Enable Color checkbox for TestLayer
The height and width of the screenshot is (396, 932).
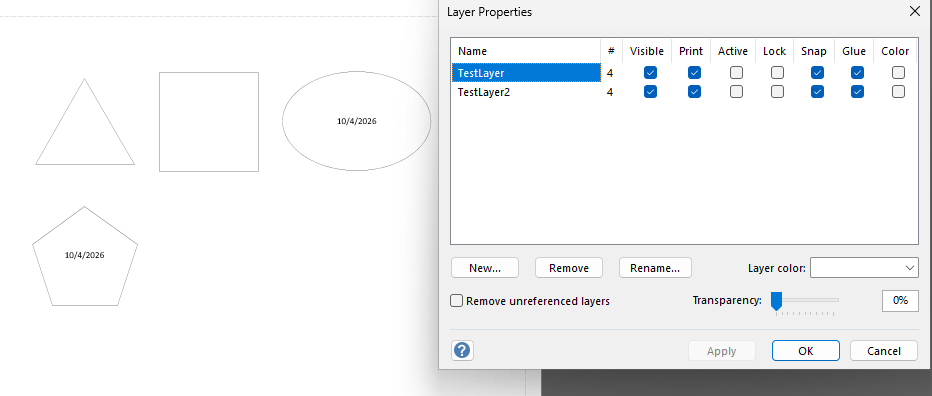pos(898,73)
